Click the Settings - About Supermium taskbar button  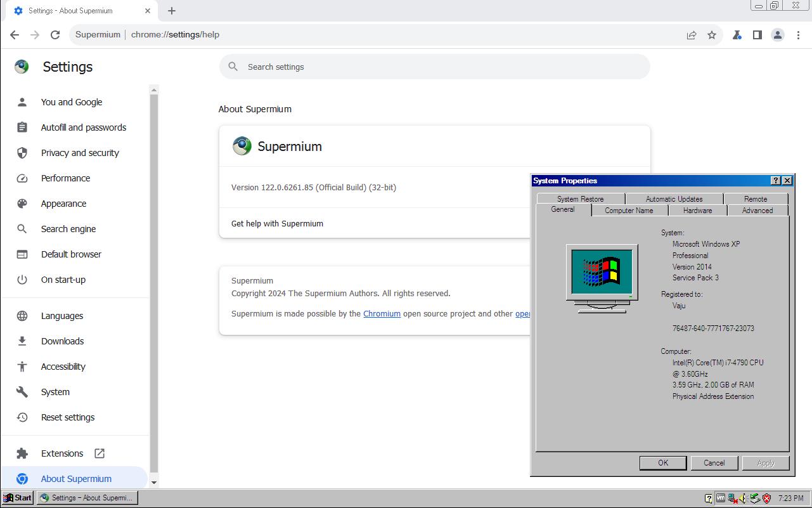tap(87, 498)
